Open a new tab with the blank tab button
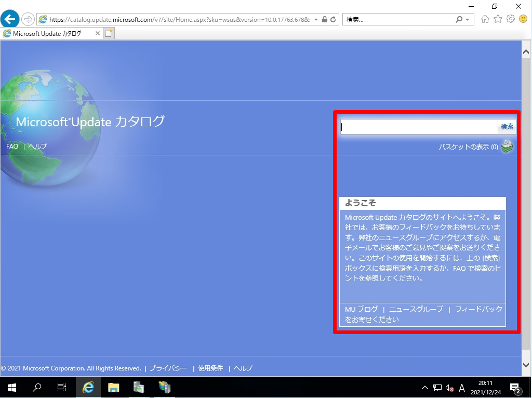The width and height of the screenshot is (532, 398). [x=109, y=33]
